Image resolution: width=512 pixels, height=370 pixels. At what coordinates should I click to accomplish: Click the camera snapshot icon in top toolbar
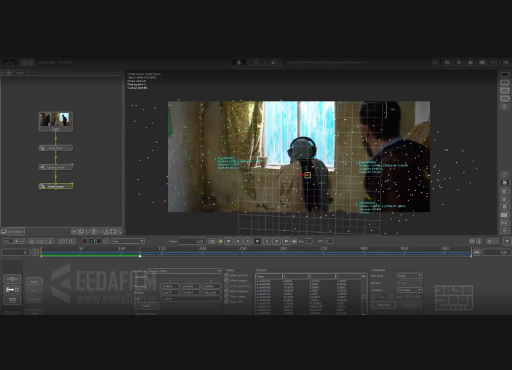pyautogui.click(x=470, y=62)
